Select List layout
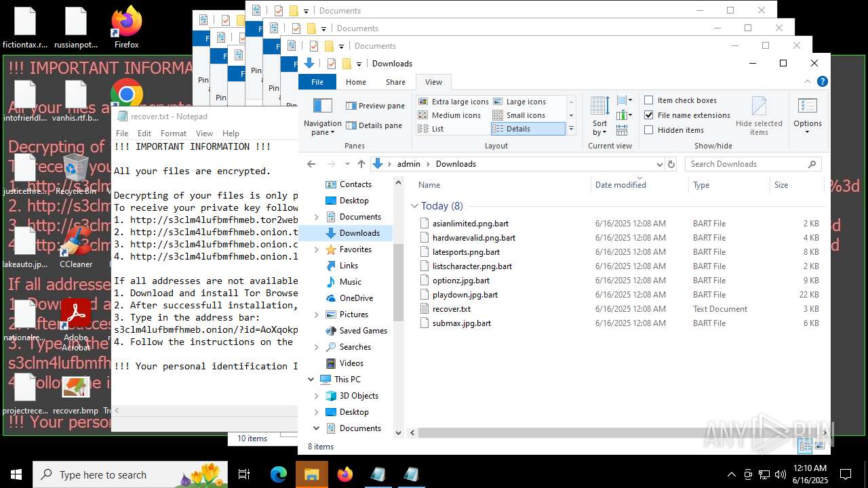The image size is (868, 488). click(431, 129)
